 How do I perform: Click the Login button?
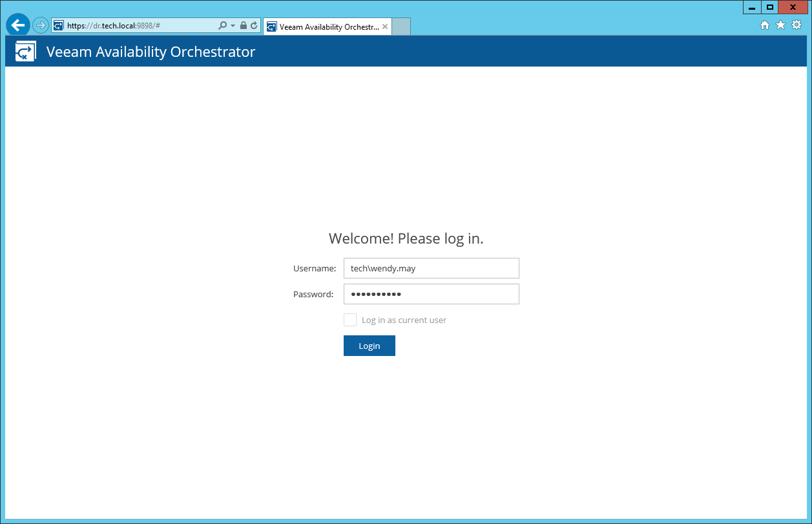click(370, 346)
